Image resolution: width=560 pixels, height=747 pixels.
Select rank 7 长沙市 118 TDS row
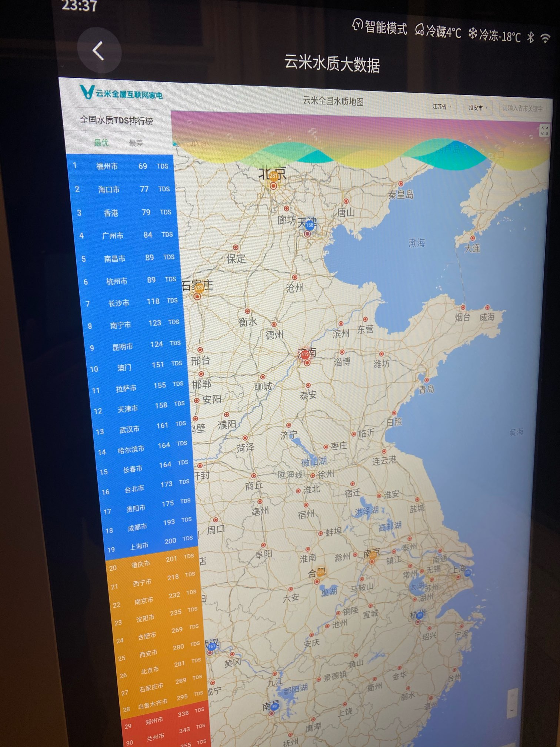[133, 302]
